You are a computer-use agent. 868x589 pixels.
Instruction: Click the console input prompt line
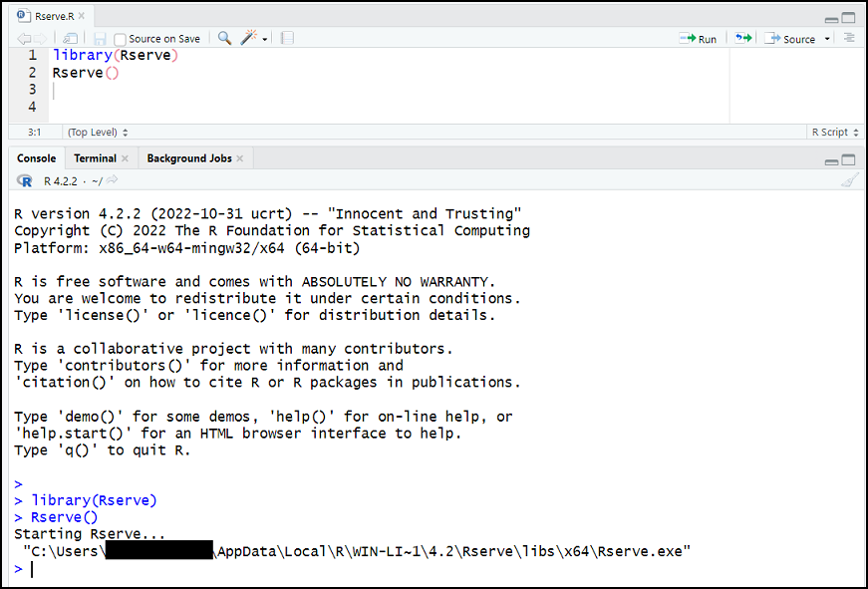299,569
